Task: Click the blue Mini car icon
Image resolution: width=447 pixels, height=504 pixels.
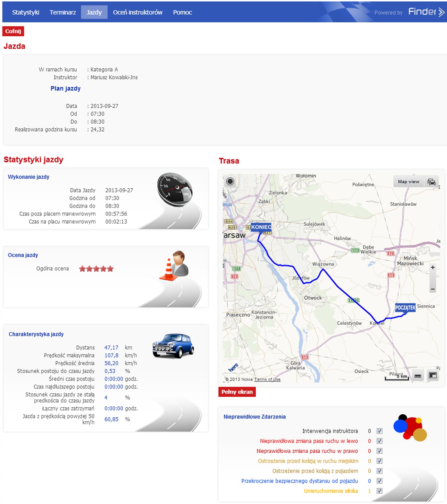Action: tap(173, 346)
